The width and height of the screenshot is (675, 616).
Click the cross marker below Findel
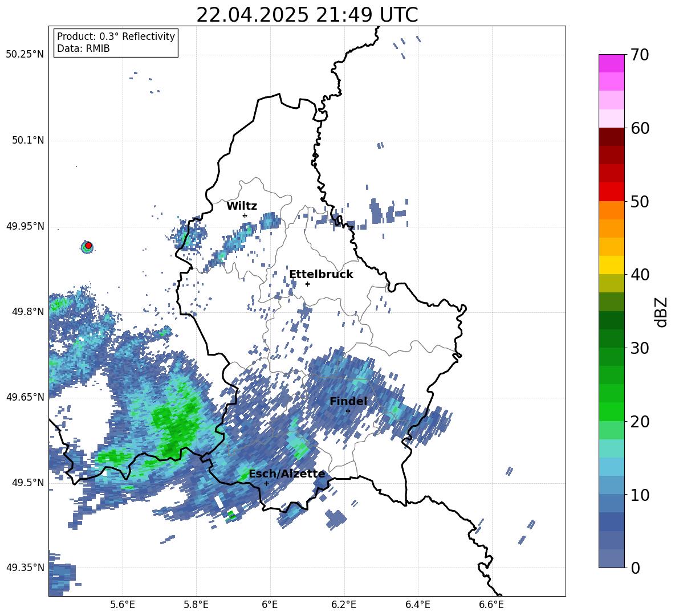[x=348, y=411]
